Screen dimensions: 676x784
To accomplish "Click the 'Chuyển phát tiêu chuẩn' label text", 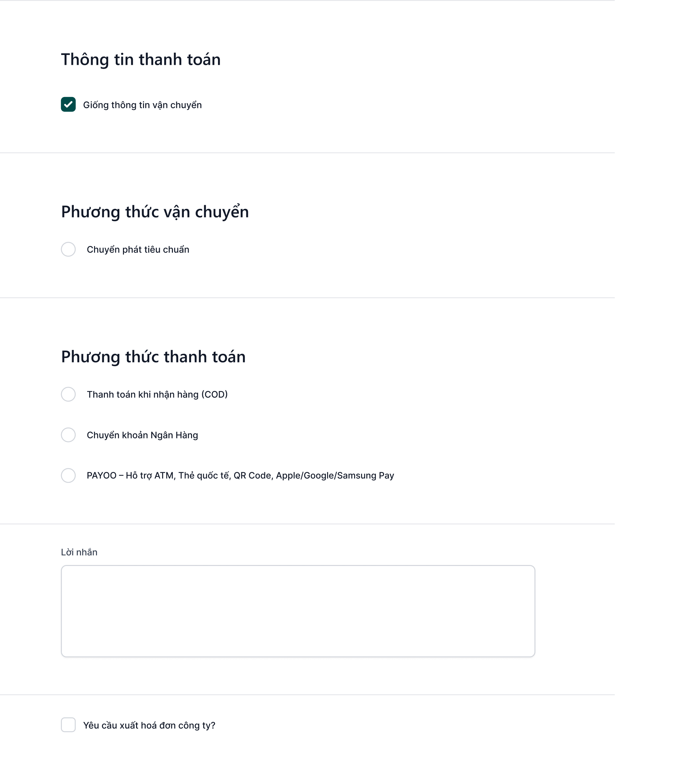I will [138, 250].
